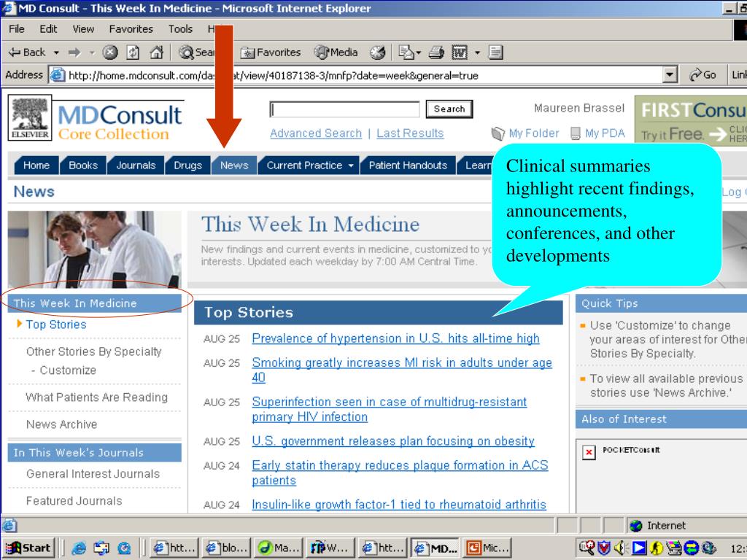Expand the Edit-with dropdown arrow beside the Word icon

pos(477,52)
